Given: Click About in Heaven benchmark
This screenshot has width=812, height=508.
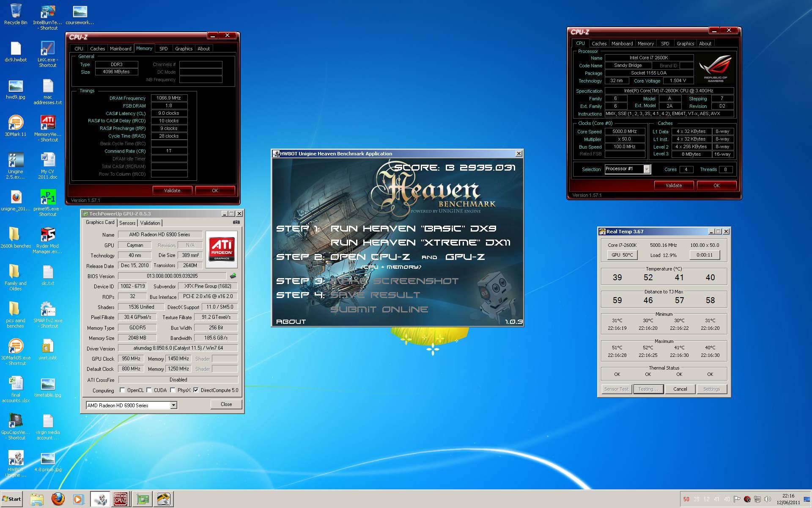Looking at the screenshot, I should click(291, 322).
